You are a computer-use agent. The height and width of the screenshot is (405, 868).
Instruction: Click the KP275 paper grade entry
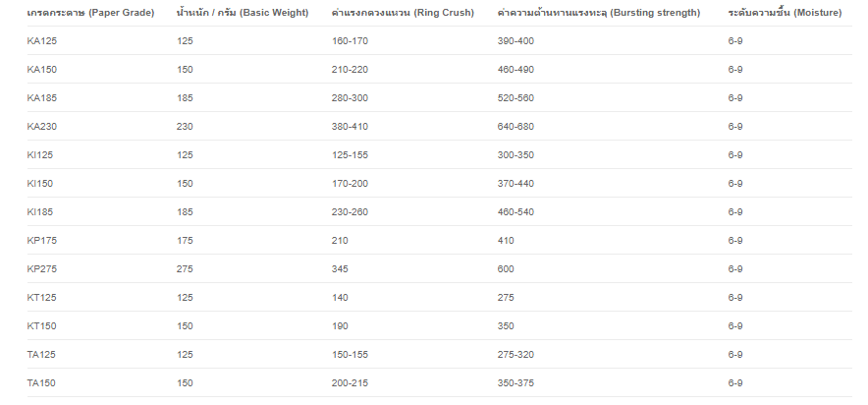point(41,269)
